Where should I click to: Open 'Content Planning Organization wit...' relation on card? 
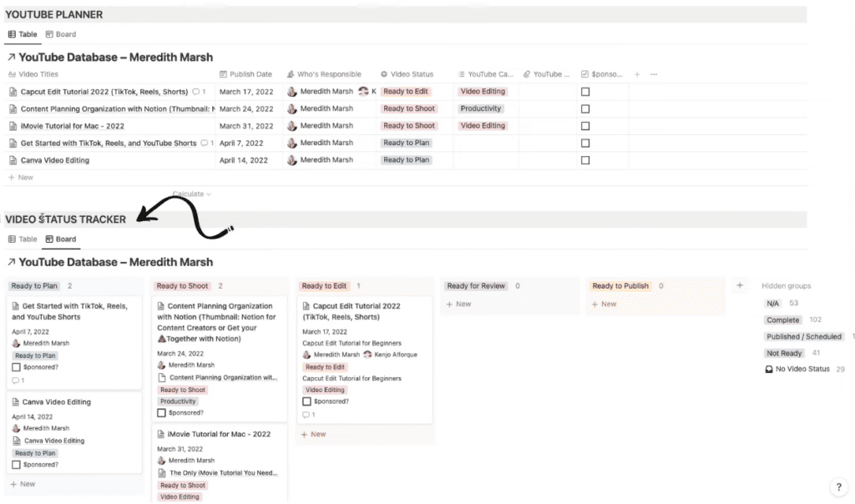(x=224, y=378)
